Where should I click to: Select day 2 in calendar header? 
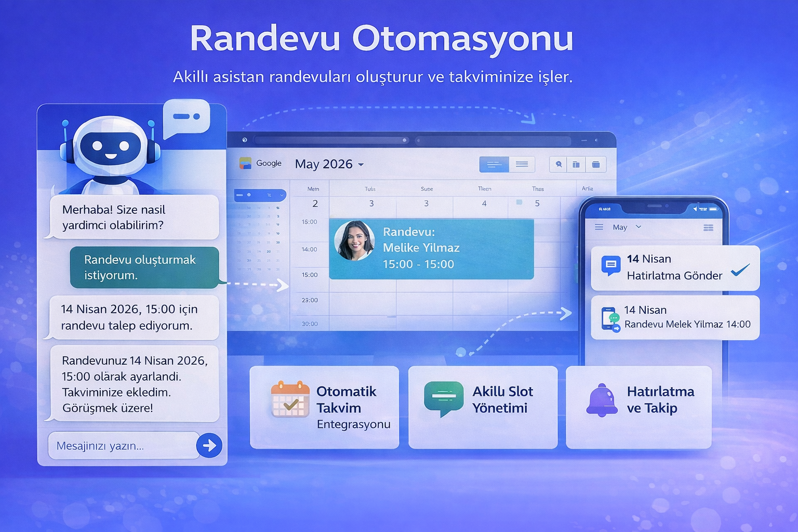coord(315,204)
